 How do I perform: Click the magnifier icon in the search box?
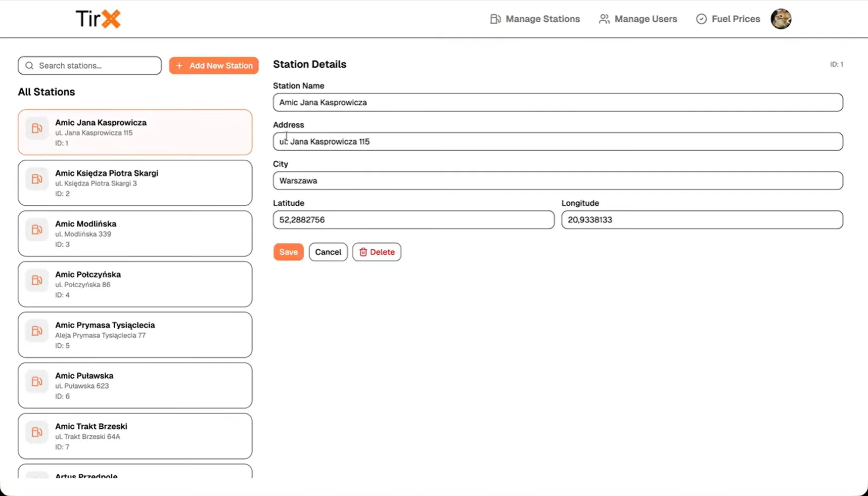pyautogui.click(x=29, y=66)
